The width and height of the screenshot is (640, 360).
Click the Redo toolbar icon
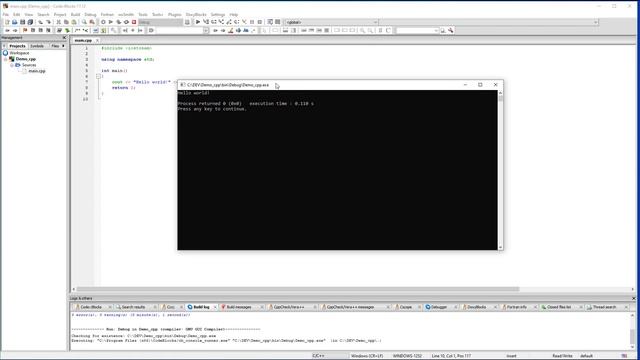(48, 22)
